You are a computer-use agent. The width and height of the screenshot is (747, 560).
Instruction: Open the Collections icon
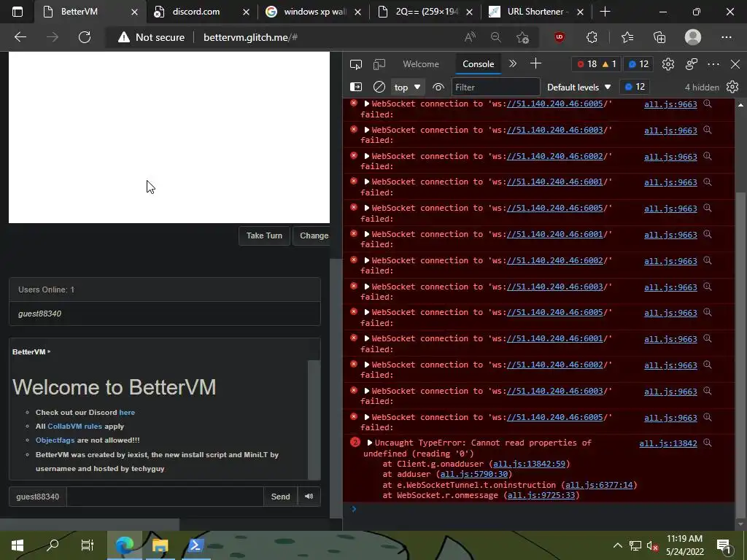[659, 37]
